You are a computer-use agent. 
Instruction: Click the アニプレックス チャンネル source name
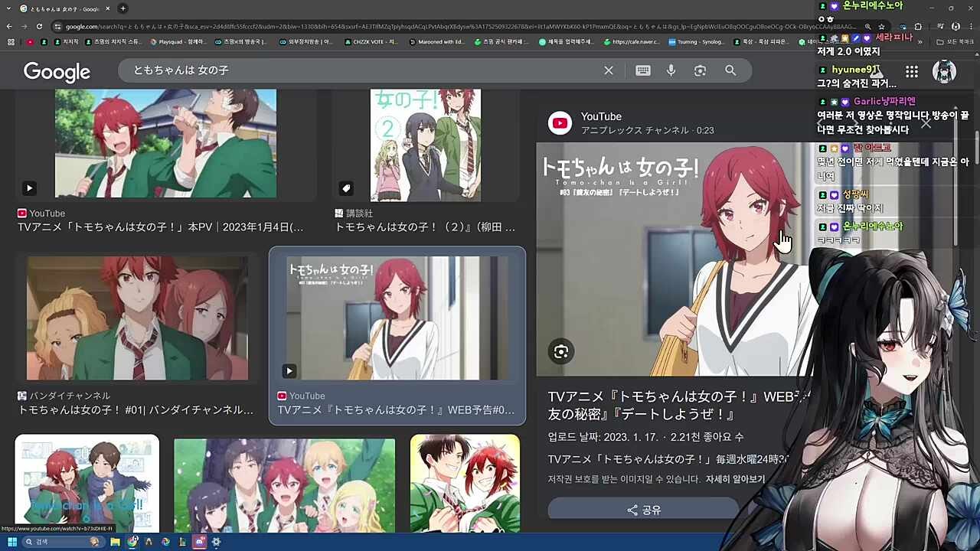(635, 131)
